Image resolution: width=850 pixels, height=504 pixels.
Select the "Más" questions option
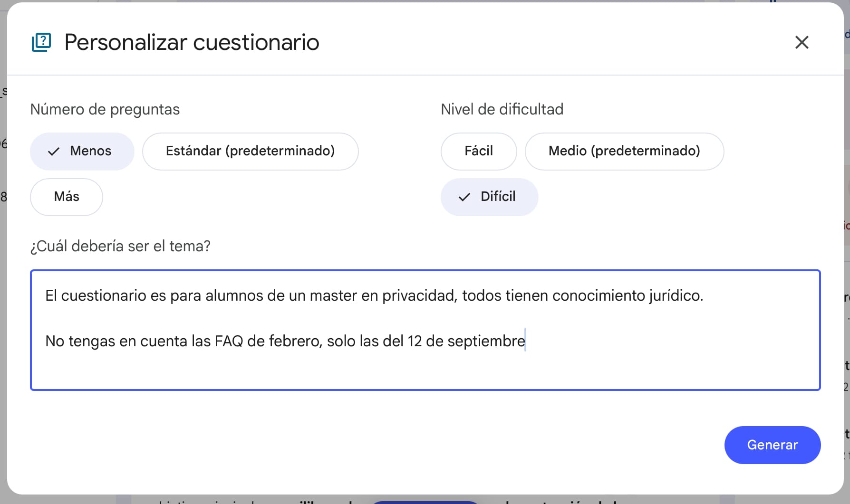click(x=67, y=197)
